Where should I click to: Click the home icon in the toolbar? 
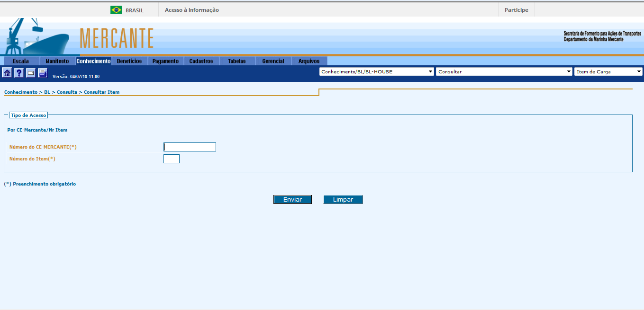[x=7, y=73]
